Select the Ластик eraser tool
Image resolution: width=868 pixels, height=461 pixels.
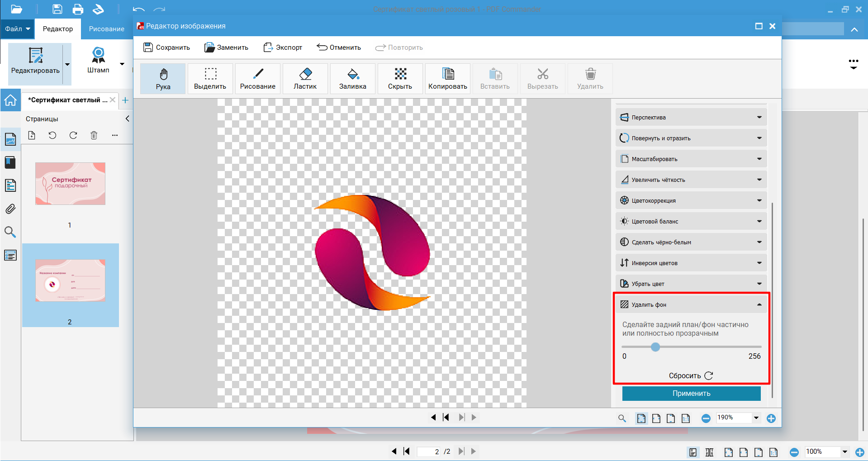(305, 79)
